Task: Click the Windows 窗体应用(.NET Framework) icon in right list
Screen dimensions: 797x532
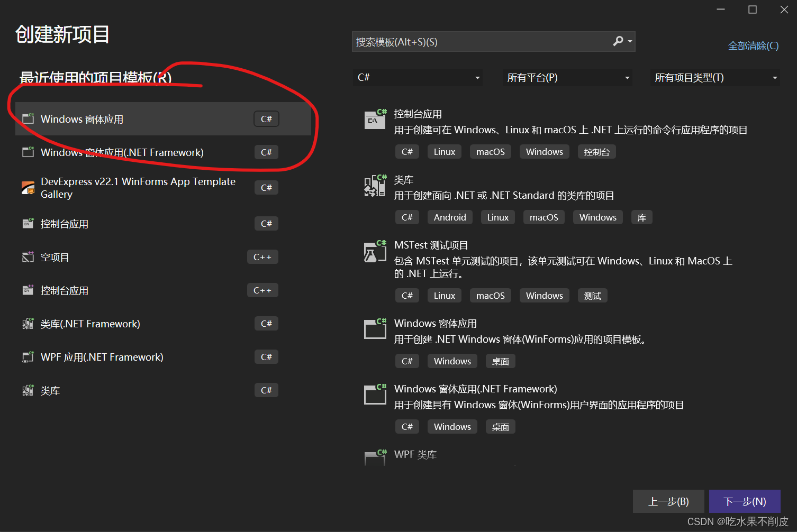Action: [375, 394]
